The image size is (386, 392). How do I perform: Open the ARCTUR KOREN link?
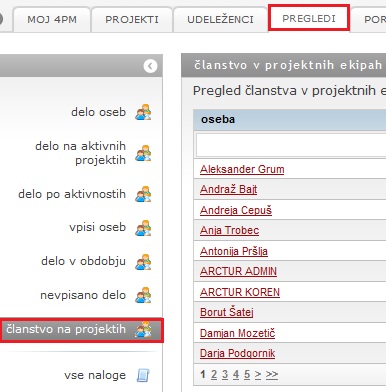tap(240, 292)
